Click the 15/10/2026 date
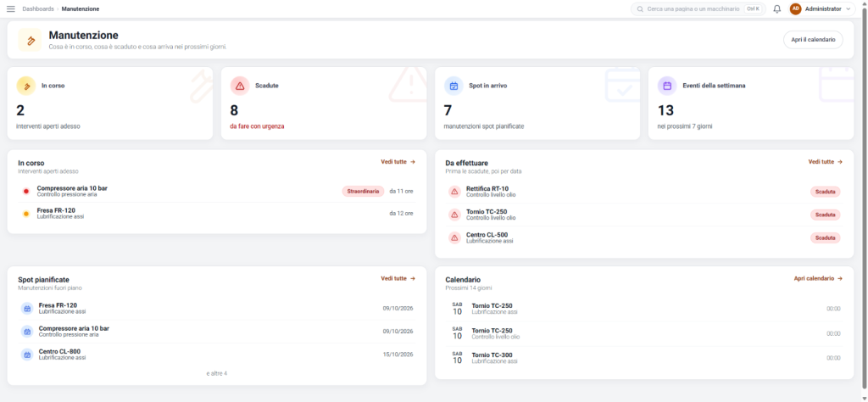The width and height of the screenshot is (868, 402). coord(398,355)
